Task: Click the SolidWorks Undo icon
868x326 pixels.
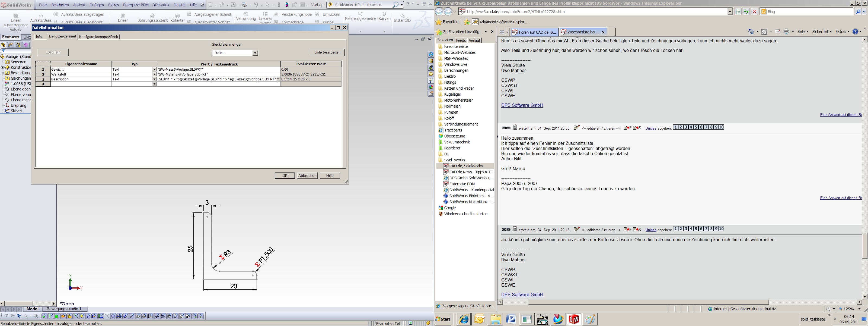Action: (256, 5)
